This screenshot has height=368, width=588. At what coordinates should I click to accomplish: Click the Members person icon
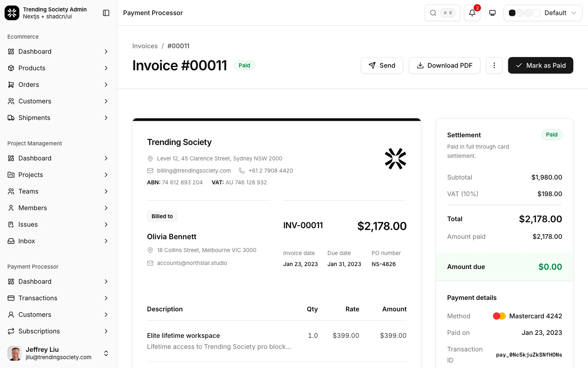click(x=11, y=208)
